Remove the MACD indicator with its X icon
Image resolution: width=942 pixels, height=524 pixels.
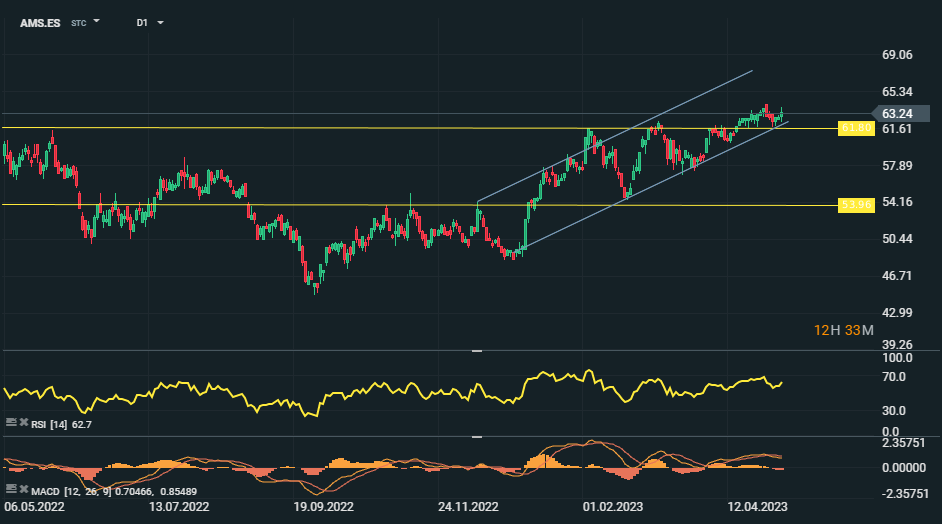(24, 489)
